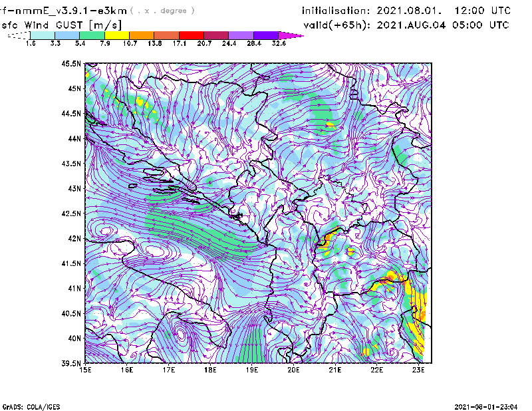Click the '39.5N' latitude label
The width and height of the screenshot is (532, 411).
click(x=71, y=363)
